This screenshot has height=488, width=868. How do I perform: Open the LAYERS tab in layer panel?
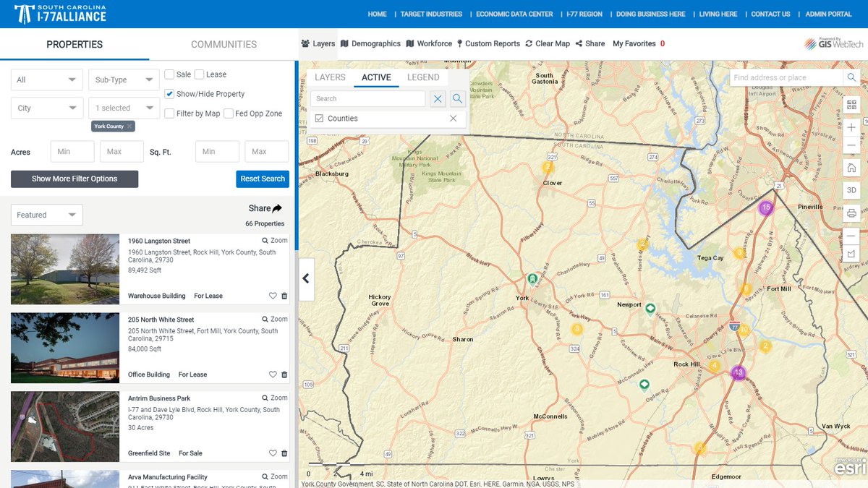pyautogui.click(x=330, y=77)
